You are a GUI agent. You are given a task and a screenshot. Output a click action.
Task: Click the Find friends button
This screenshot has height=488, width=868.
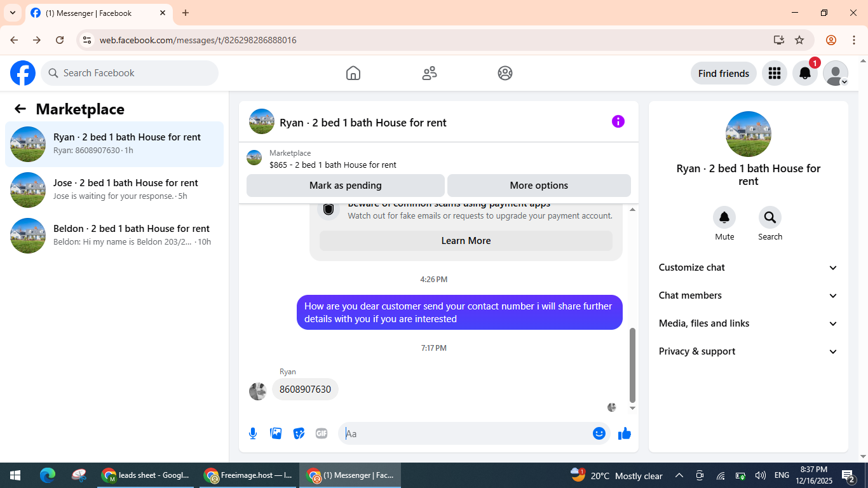[724, 73]
